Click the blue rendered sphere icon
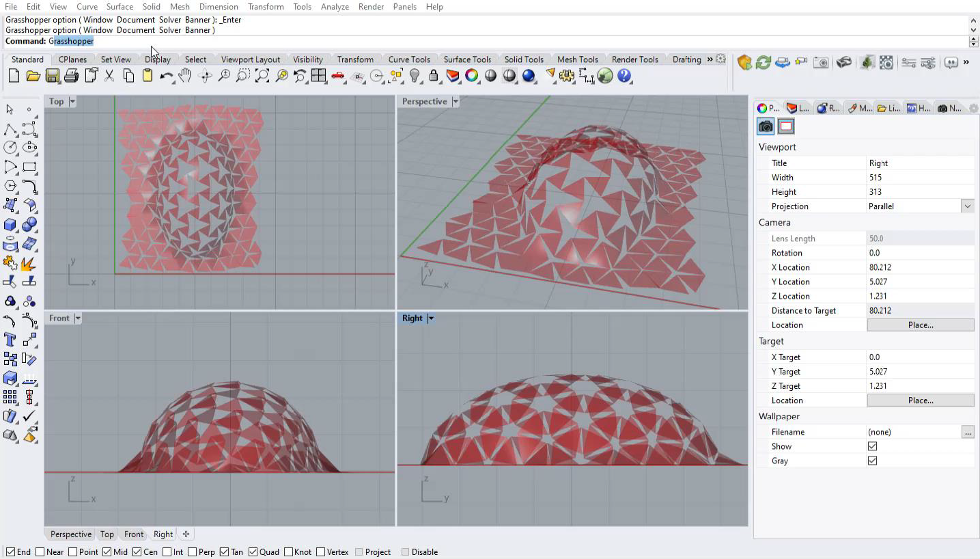The image size is (980, 559). point(529,76)
